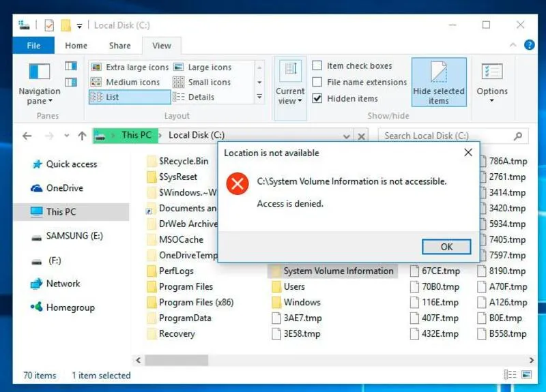Switch to the Share ribbon tab
The image size is (546, 392).
[x=119, y=46]
